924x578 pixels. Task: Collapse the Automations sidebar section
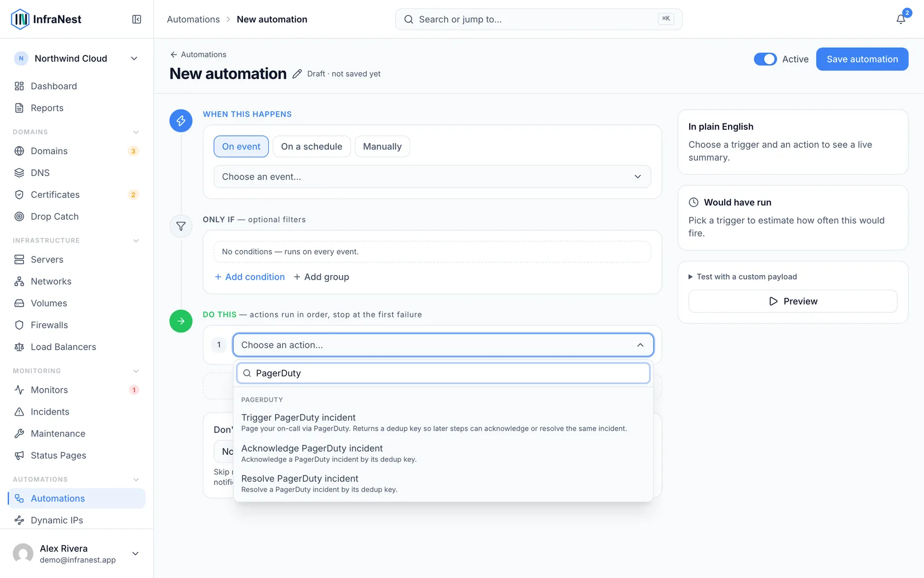pyautogui.click(x=136, y=479)
